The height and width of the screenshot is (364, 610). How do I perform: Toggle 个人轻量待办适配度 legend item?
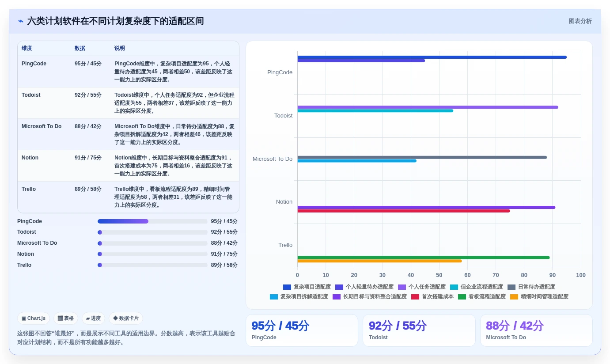(x=364, y=287)
